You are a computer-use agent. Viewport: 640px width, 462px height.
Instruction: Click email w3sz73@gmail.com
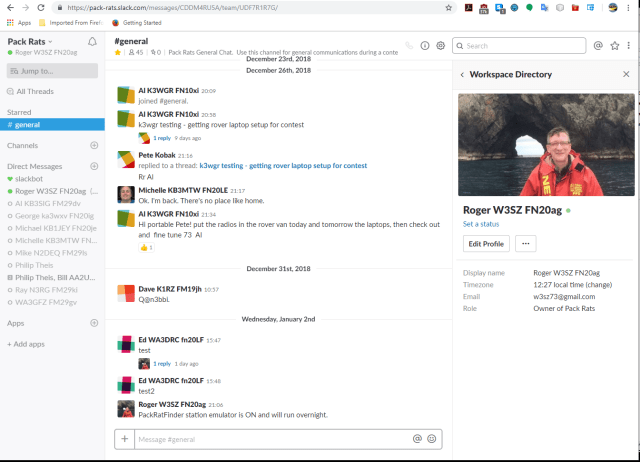[x=564, y=297]
